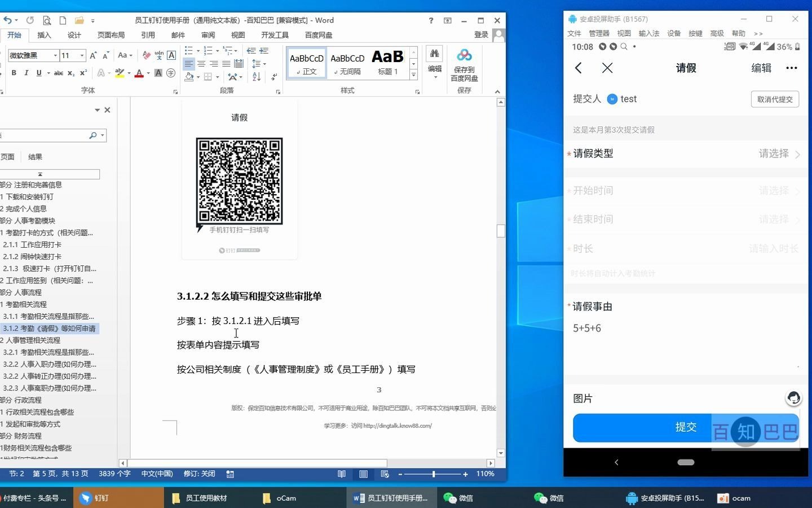Toggle Superscript x² formatting
This screenshot has height=508, width=812.
pos(83,73)
